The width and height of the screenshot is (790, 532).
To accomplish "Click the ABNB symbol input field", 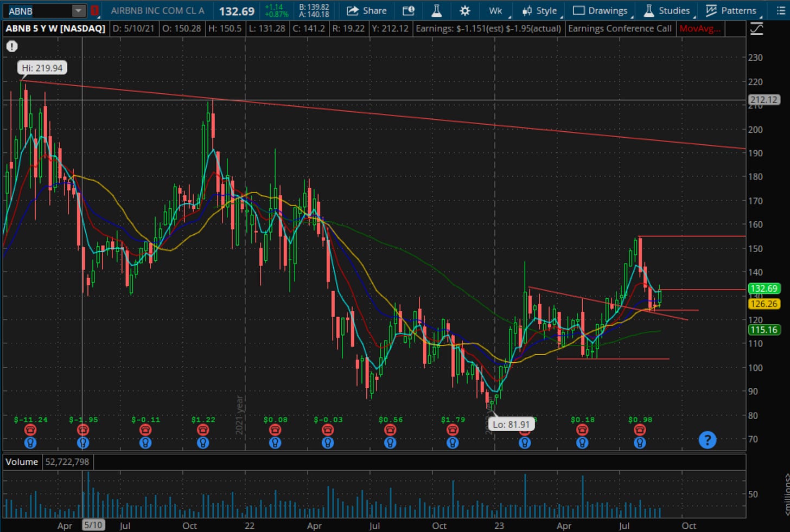I will coord(39,11).
